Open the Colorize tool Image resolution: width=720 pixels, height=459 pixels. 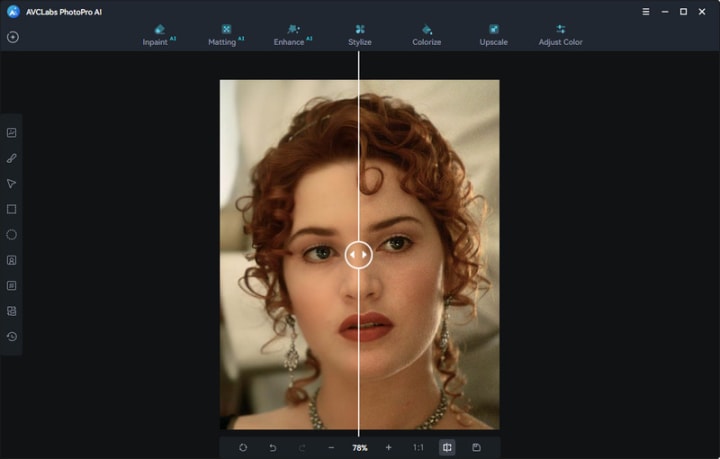427,35
